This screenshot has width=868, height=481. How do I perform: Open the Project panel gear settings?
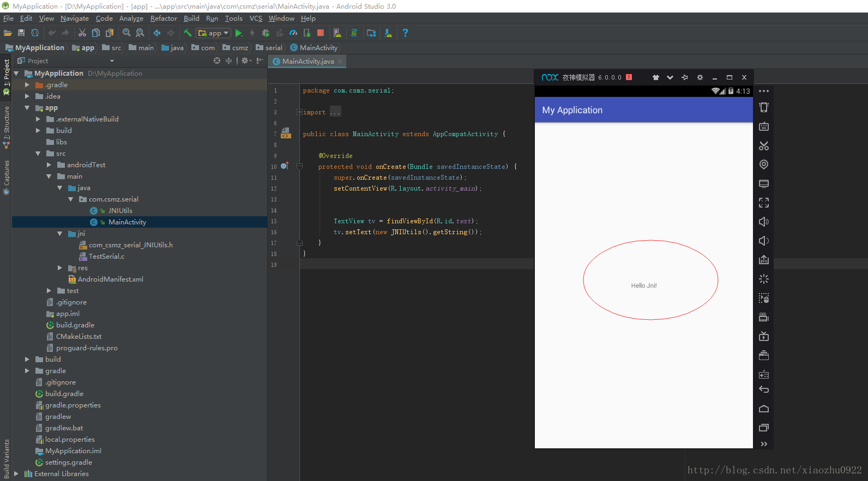(246, 60)
